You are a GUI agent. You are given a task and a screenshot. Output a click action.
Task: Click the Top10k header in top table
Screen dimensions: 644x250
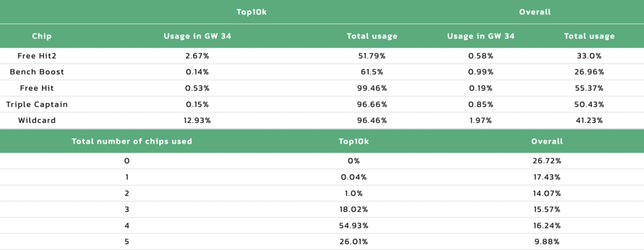coord(252,12)
